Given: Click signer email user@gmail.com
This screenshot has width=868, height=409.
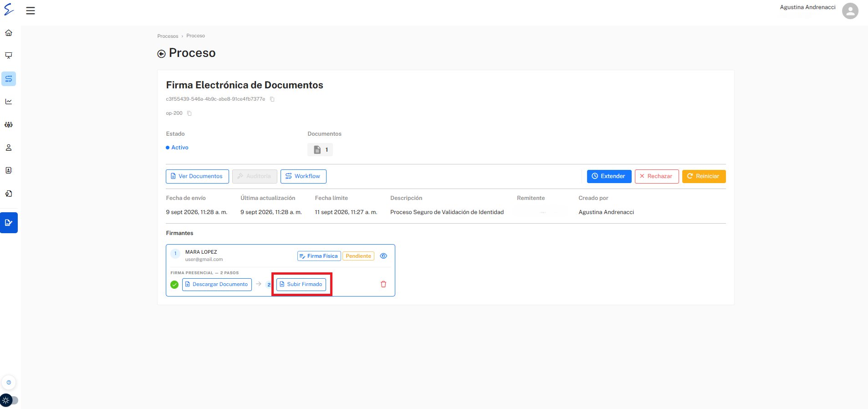Looking at the screenshot, I should (204, 260).
